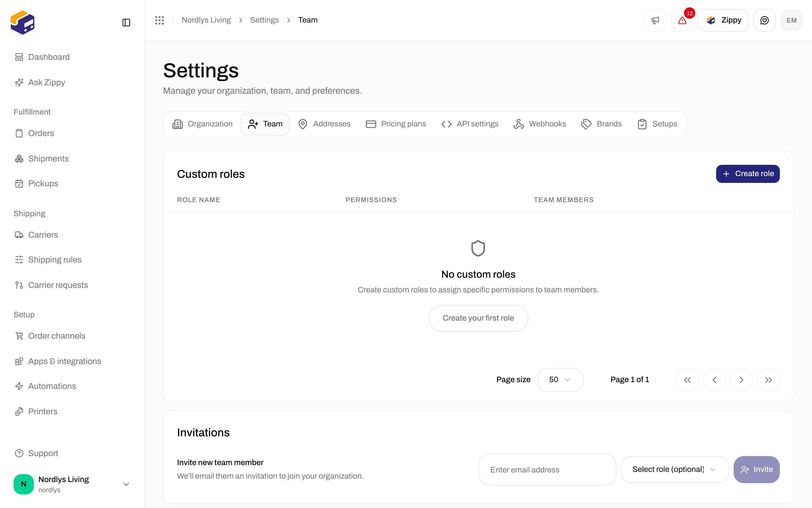Open the EM user avatar menu

tap(791, 20)
